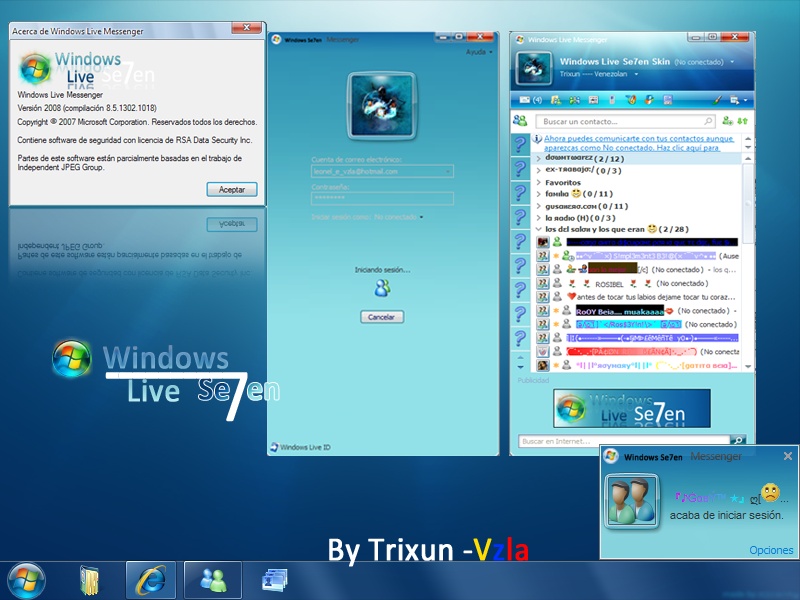Click the down arrow below the question-mark tabs
800x600 pixels.
(520, 367)
